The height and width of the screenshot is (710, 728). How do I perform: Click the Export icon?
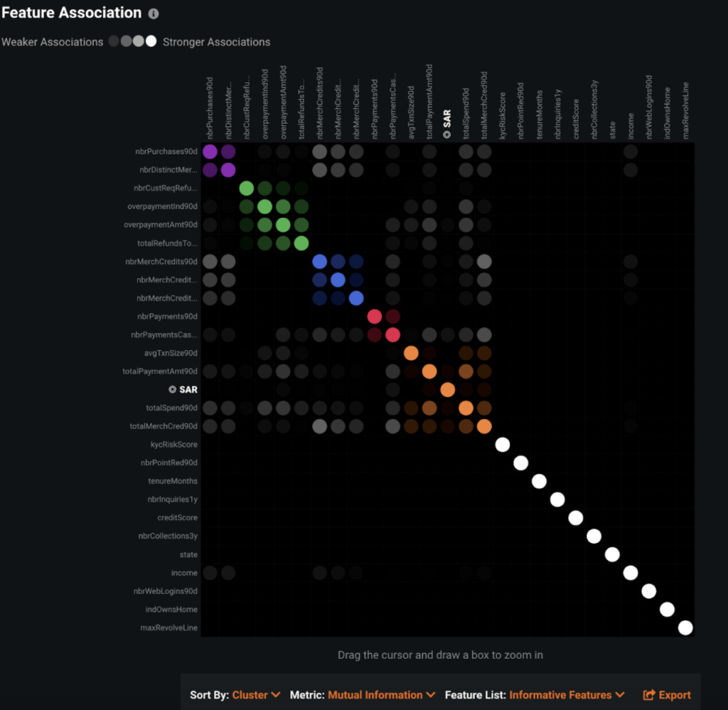coord(648,694)
